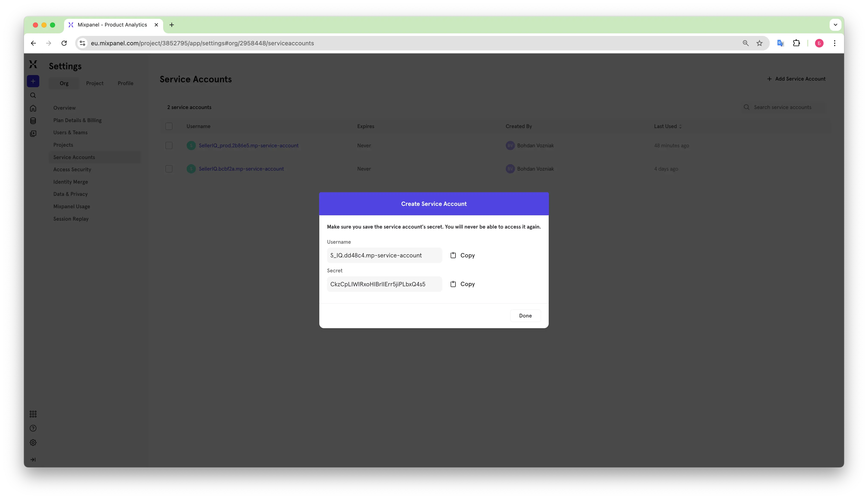This screenshot has width=868, height=499.
Task: Close the Mixpanel browser tab
Action: 156,25
